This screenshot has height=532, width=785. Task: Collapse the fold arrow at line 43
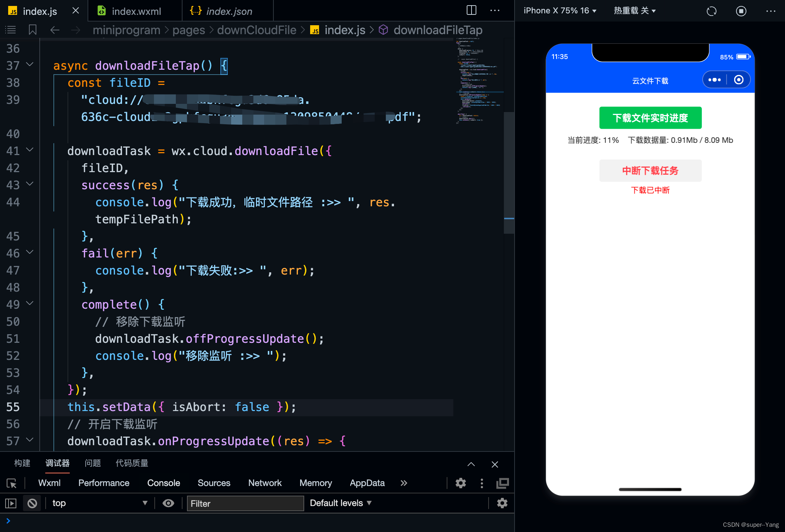click(x=30, y=184)
